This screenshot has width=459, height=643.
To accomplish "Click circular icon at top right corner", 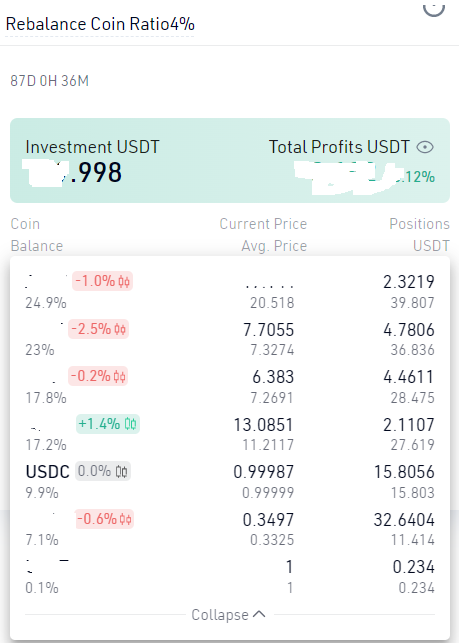I will coord(434,8).
